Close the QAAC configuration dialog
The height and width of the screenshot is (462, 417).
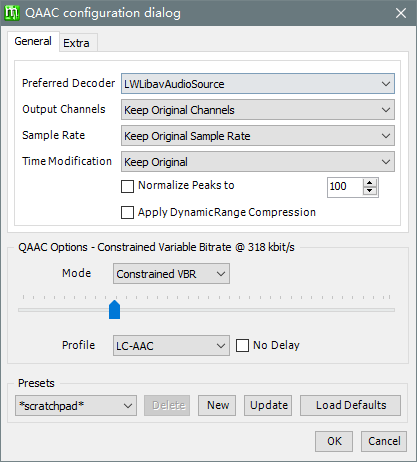[x=400, y=13]
